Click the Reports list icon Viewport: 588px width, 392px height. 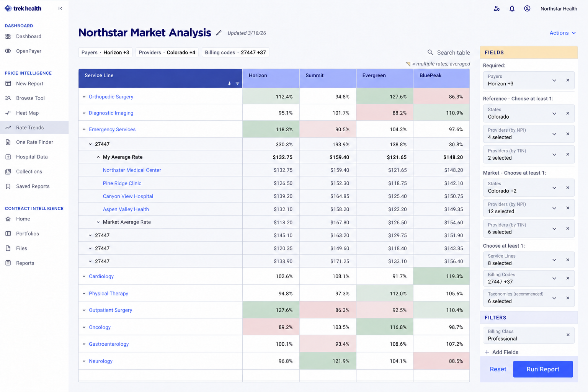click(8, 263)
